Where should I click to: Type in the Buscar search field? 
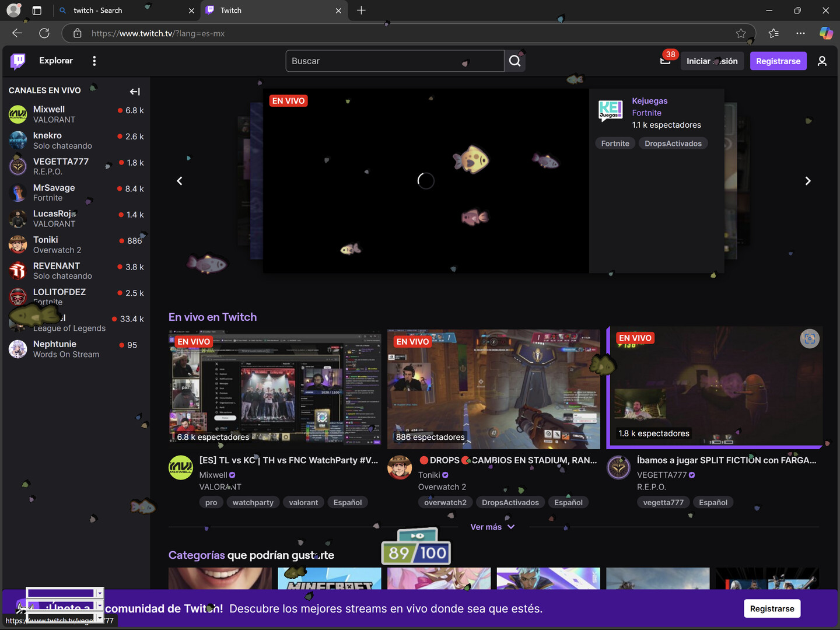tap(394, 61)
